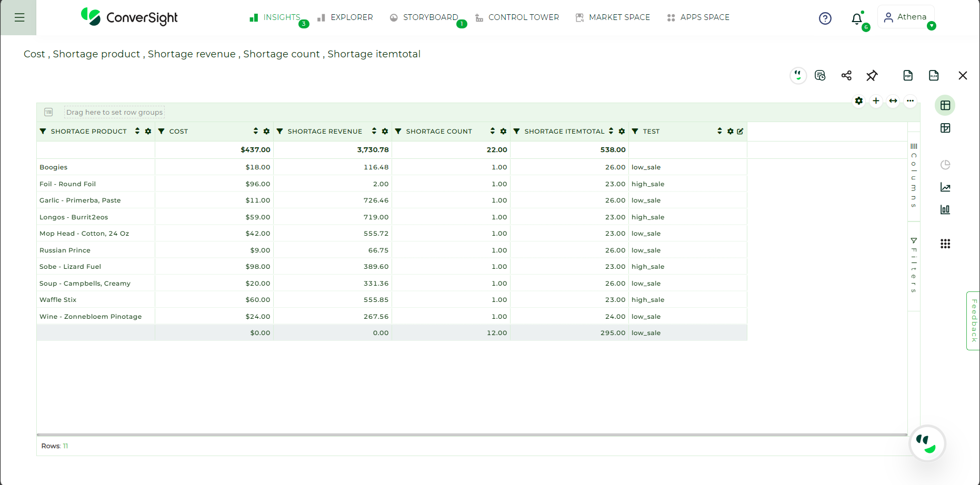Pin this insight with the pin icon
Viewport: 980px width, 485px height.
pyautogui.click(x=872, y=76)
